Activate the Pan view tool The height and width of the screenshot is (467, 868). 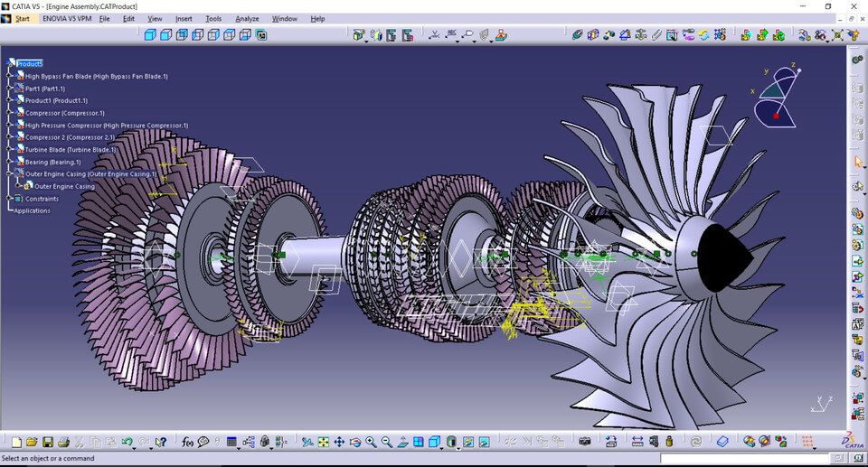click(x=339, y=442)
